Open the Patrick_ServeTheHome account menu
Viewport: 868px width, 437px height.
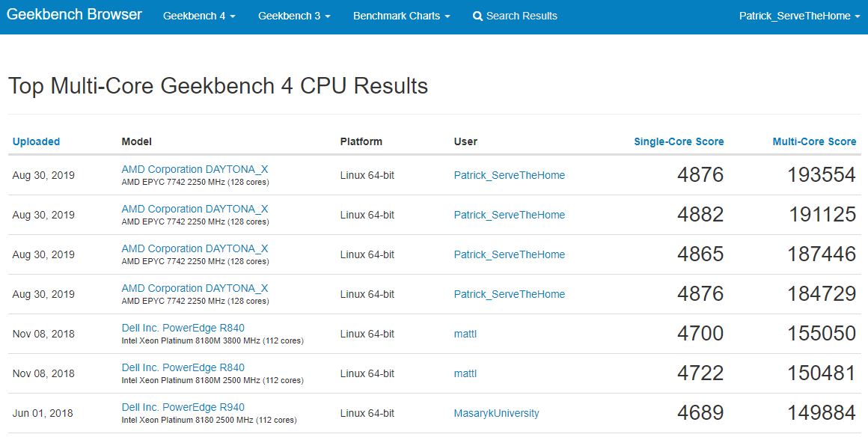point(799,16)
